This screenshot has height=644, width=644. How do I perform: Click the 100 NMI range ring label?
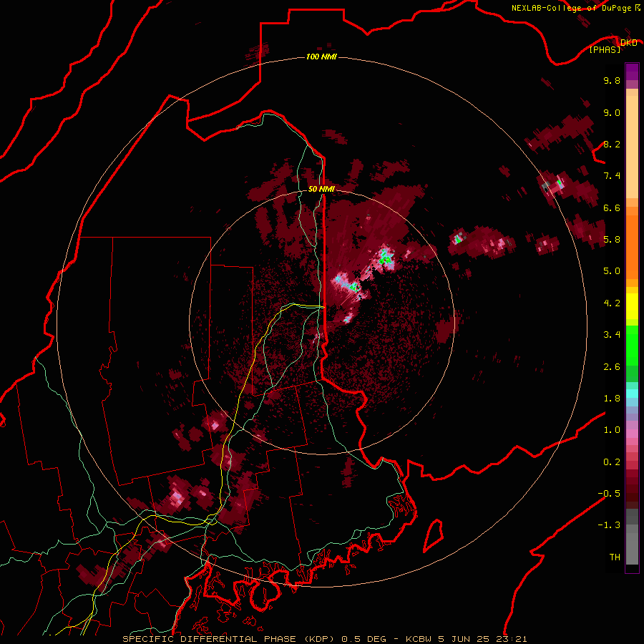tap(321, 57)
